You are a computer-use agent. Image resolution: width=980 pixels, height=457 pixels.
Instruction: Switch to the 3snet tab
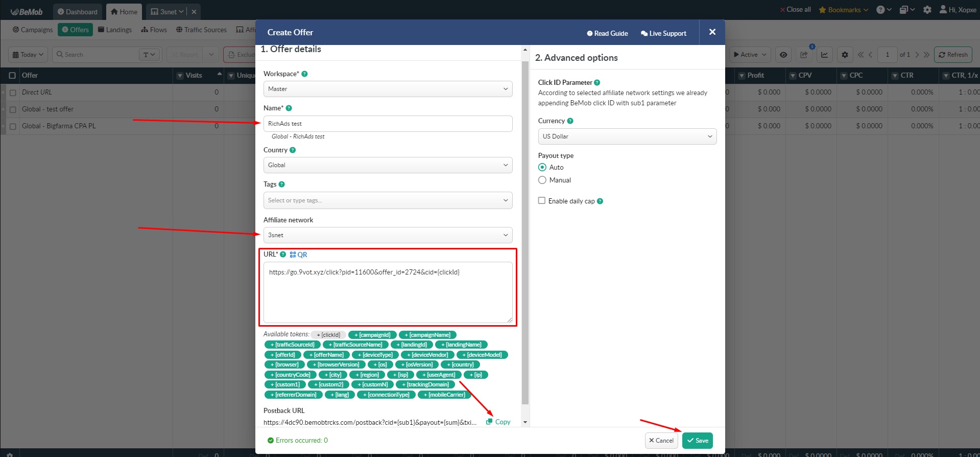(167, 12)
